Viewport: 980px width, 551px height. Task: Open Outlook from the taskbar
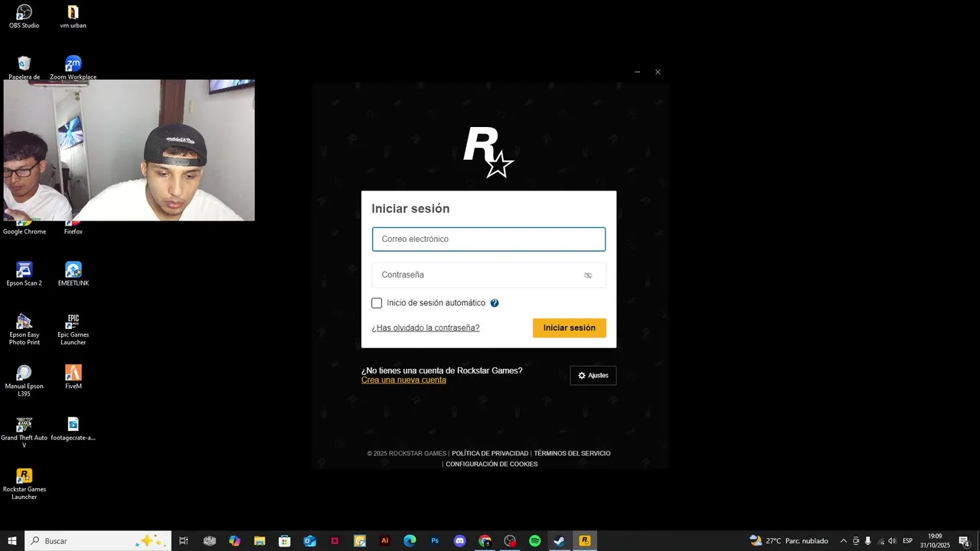[309, 541]
